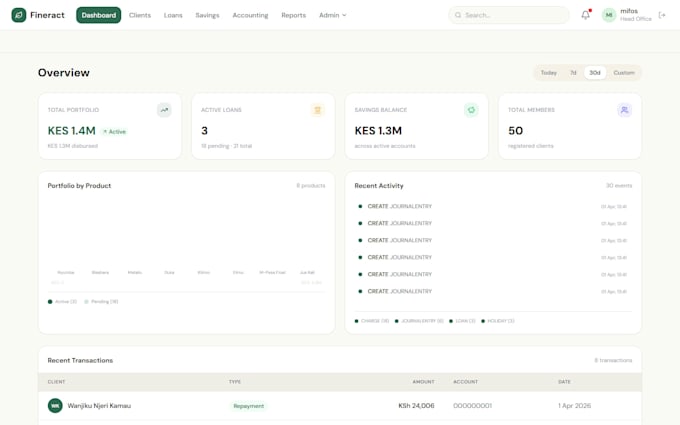Select the 7d time range
Image resolution: width=680 pixels, height=425 pixels.
click(x=573, y=73)
